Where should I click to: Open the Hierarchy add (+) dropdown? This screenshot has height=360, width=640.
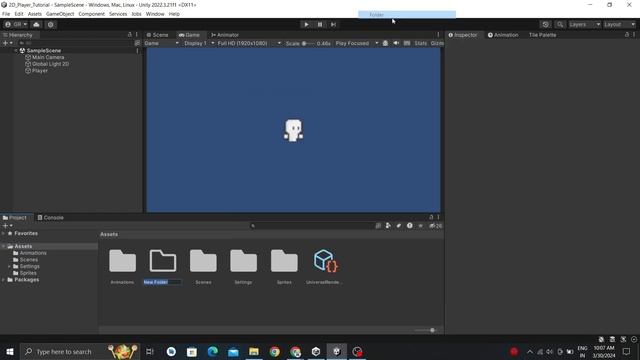pos(8,43)
